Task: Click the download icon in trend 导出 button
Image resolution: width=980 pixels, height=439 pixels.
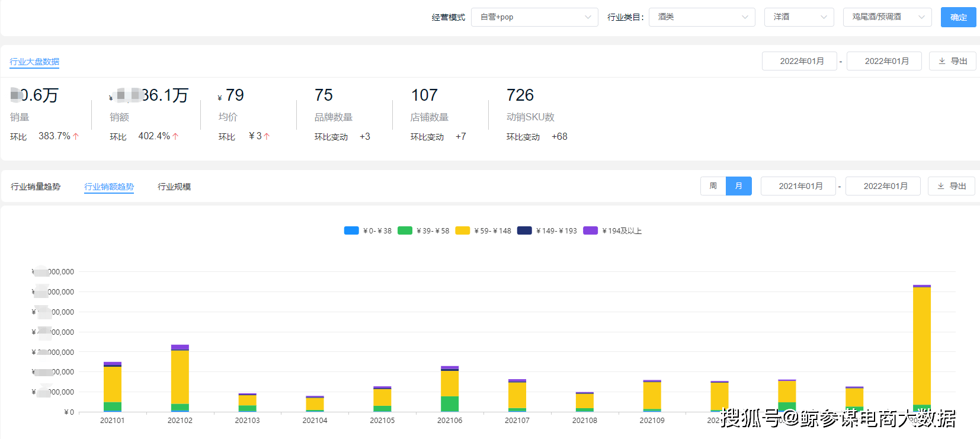Action: click(941, 186)
